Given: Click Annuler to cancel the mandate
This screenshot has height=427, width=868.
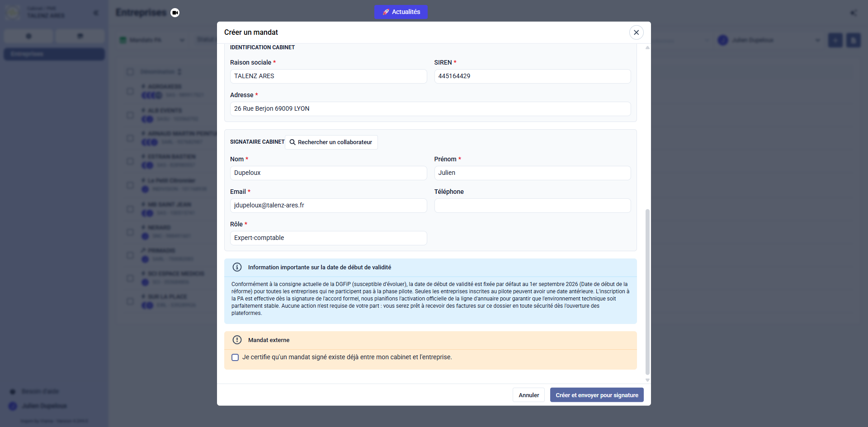Looking at the screenshot, I should [x=528, y=395].
